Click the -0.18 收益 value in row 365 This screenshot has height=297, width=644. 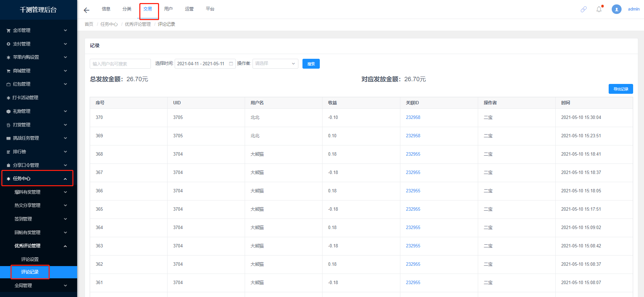click(333, 209)
